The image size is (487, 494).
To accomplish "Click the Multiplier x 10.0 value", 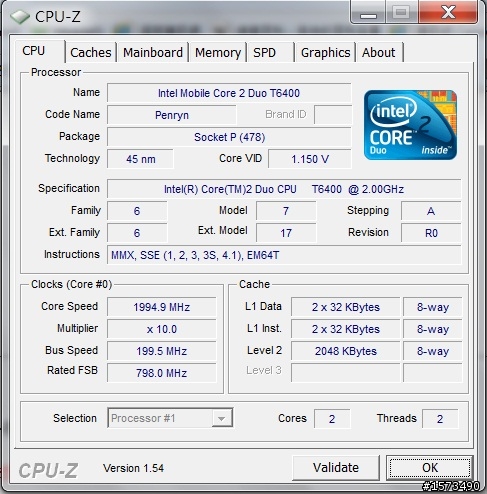I will tap(162, 329).
